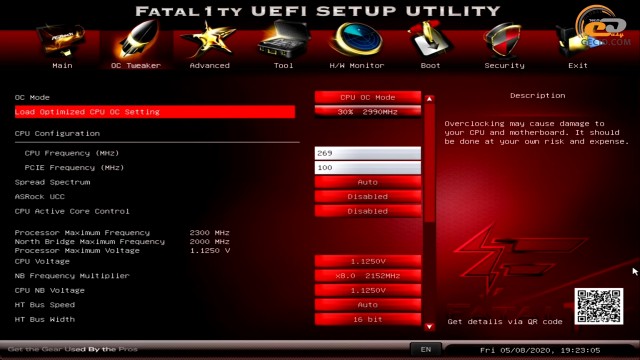Select the CPU Voltage label
This screenshot has width=640, height=360.
click(x=42, y=261)
